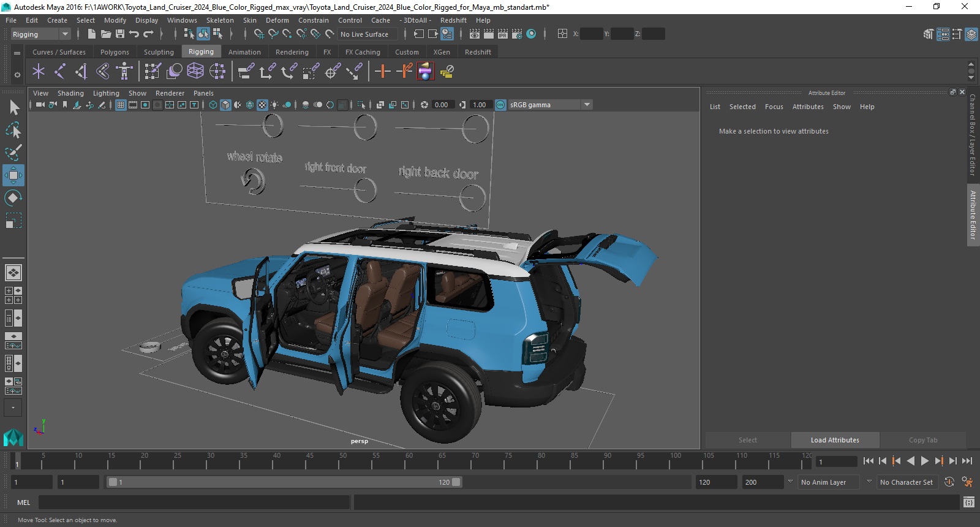Image resolution: width=980 pixels, height=527 pixels.
Task: Click the Render Current Frame clapper icon
Action: 489,34
